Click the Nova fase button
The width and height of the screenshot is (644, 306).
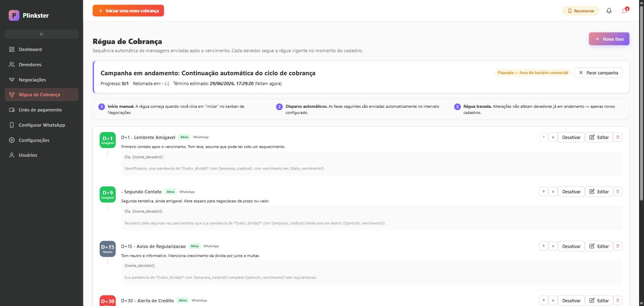pos(609,39)
